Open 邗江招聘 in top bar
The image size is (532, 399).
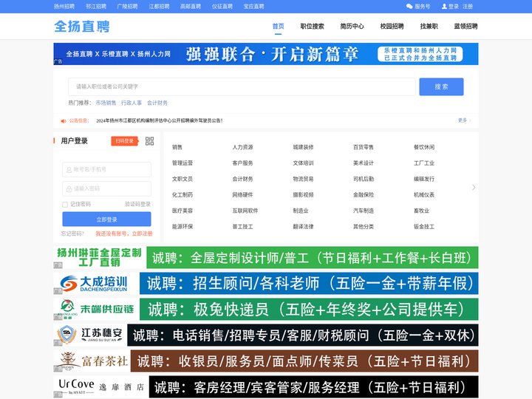pos(96,7)
